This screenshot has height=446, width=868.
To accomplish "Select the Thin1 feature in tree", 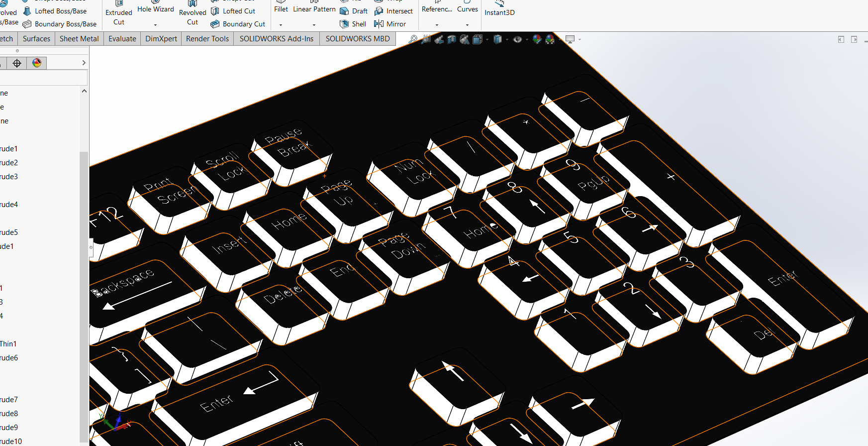I will pos(8,344).
